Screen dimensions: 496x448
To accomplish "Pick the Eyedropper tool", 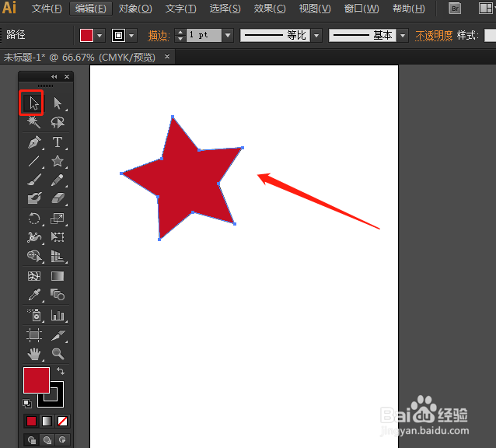I will click(x=34, y=295).
